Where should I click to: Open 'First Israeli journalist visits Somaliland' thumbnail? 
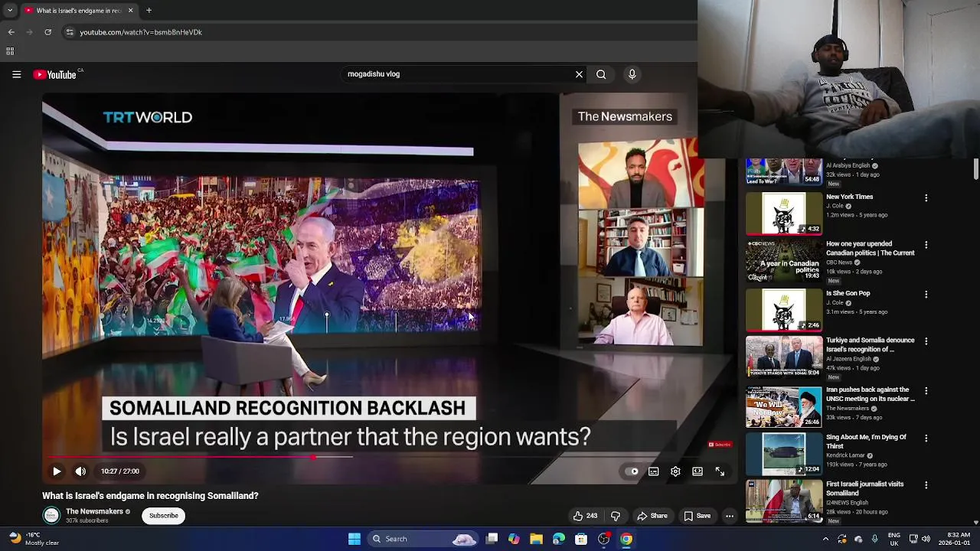pos(784,500)
